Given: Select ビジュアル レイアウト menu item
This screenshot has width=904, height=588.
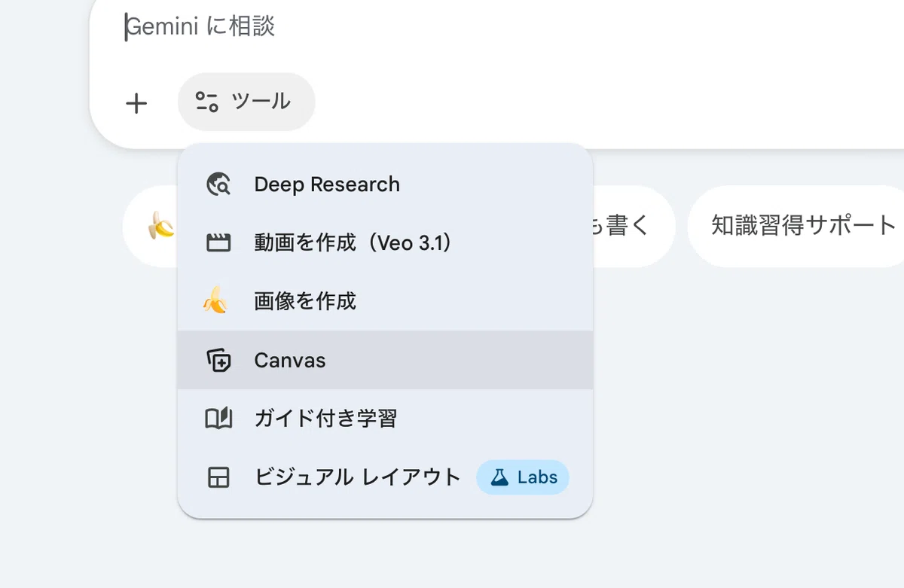Looking at the screenshot, I should pyautogui.click(x=385, y=477).
